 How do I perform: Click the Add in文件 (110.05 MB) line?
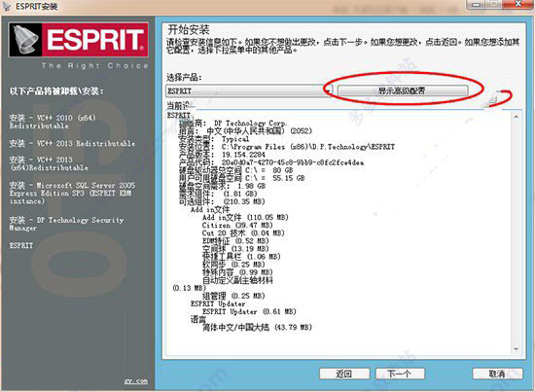(245, 217)
